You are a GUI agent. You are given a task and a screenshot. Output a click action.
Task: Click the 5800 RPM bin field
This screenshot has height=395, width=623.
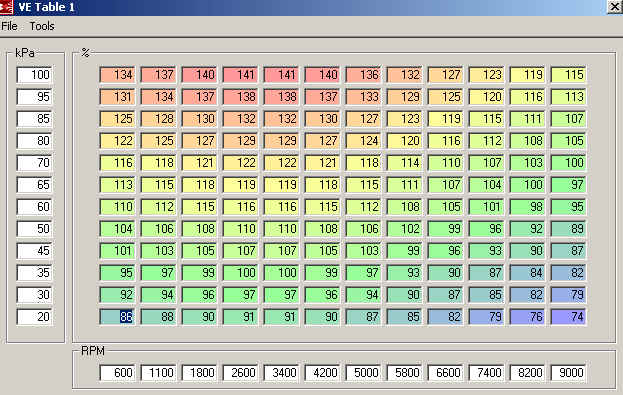point(404,373)
